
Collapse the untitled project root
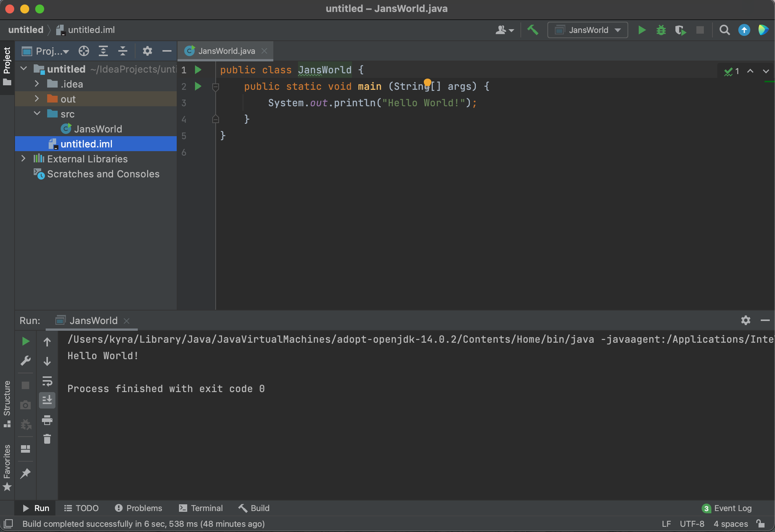point(24,69)
